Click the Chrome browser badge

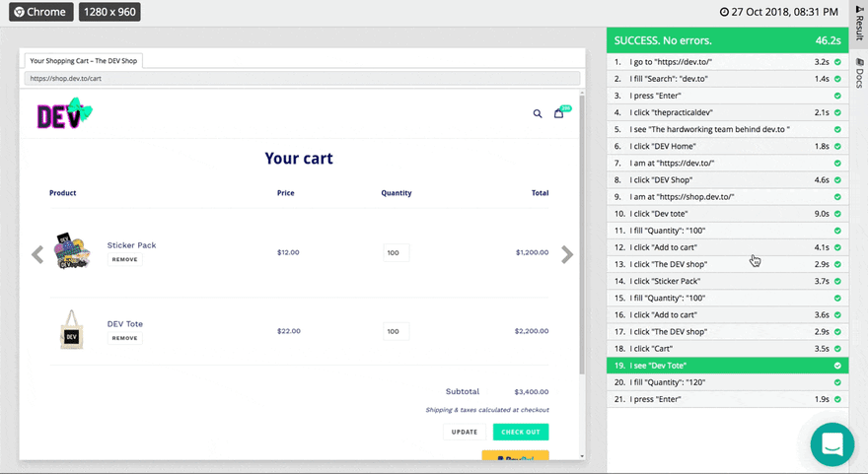pyautogui.click(x=41, y=12)
